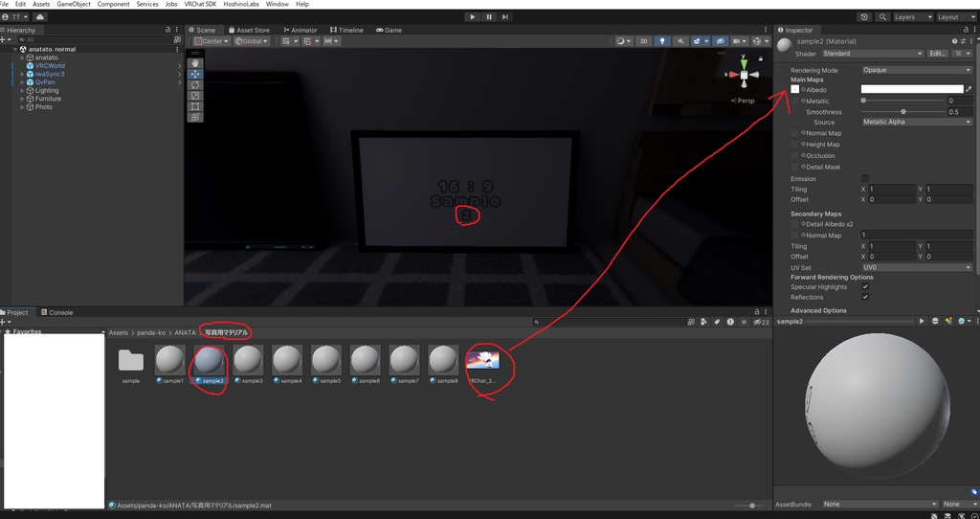Screen dimensions: 980x519
Task: Open the Center pivot dropdown
Action: (213, 41)
